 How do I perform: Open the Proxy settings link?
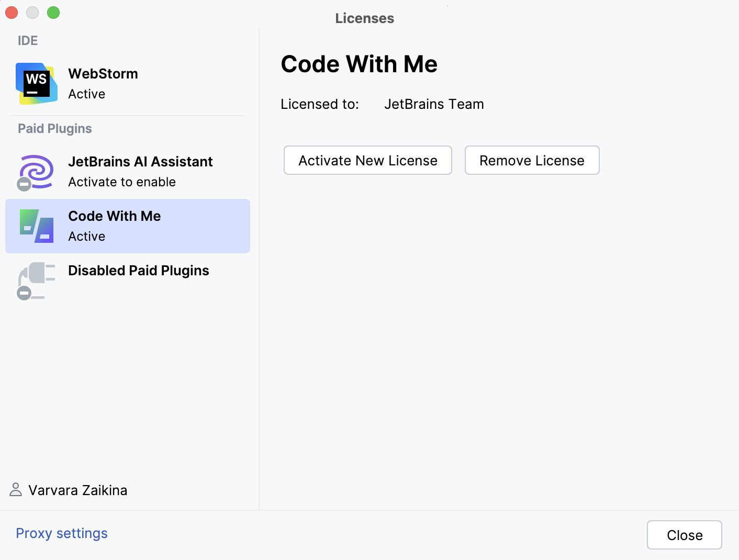(62, 533)
